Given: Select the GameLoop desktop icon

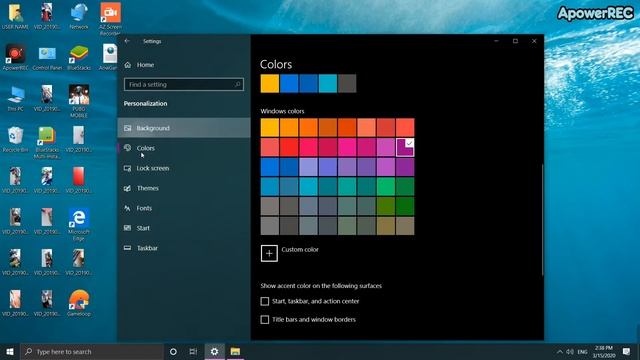Looking at the screenshot, I should [79, 303].
